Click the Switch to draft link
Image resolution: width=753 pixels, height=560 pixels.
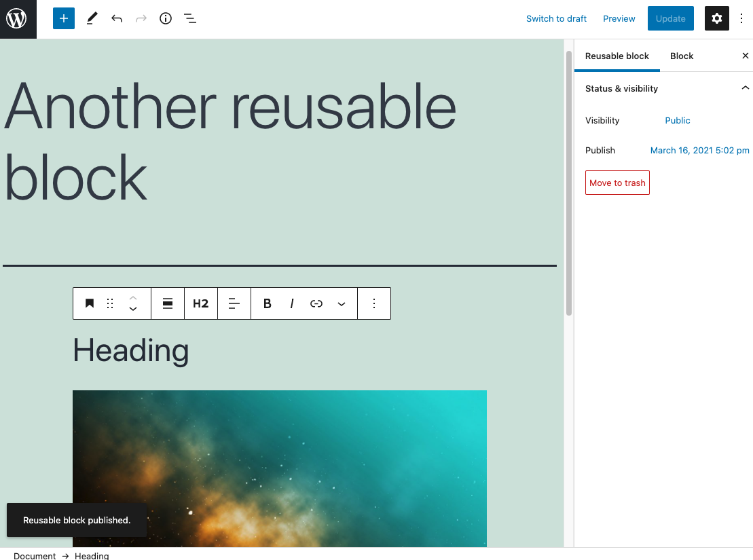coord(556,18)
